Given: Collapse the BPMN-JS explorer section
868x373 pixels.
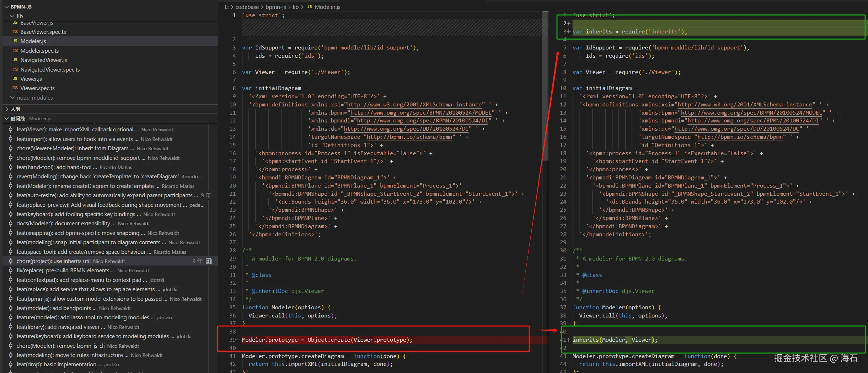Looking at the screenshot, I should [x=7, y=7].
